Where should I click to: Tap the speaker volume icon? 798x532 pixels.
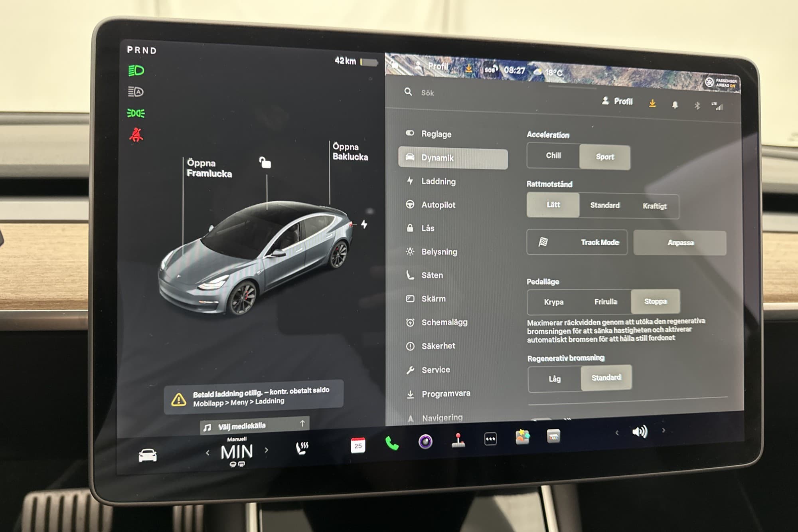click(x=640, y=431)
